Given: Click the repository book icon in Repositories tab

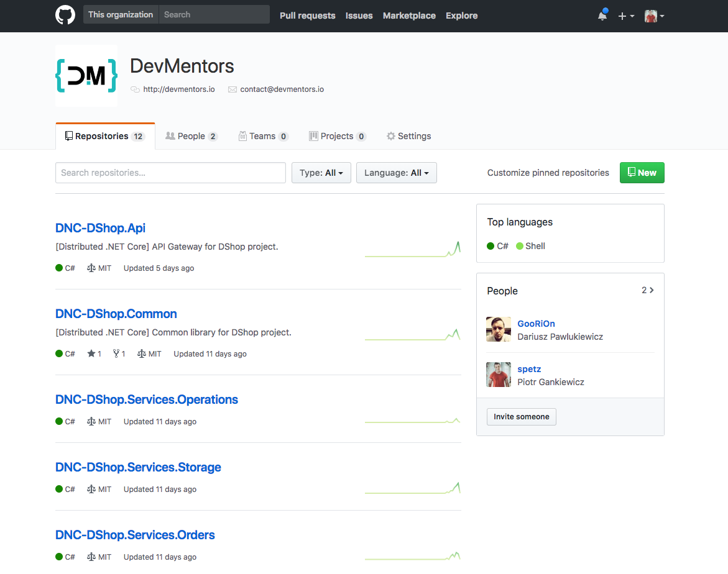Looking at the screenshot, I should (69, 136).
